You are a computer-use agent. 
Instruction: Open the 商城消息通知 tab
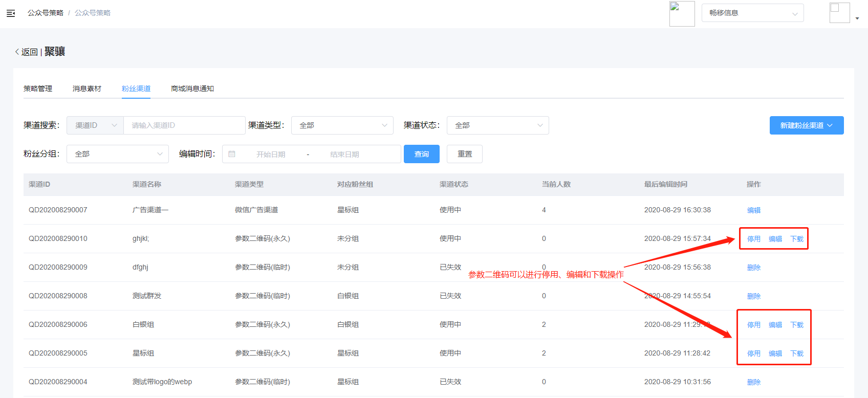192,89
